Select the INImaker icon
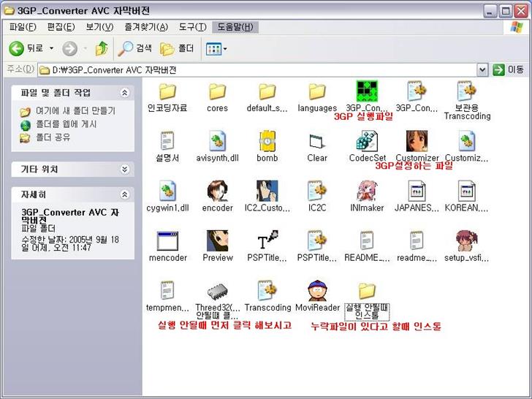 [x=366, y=191]
